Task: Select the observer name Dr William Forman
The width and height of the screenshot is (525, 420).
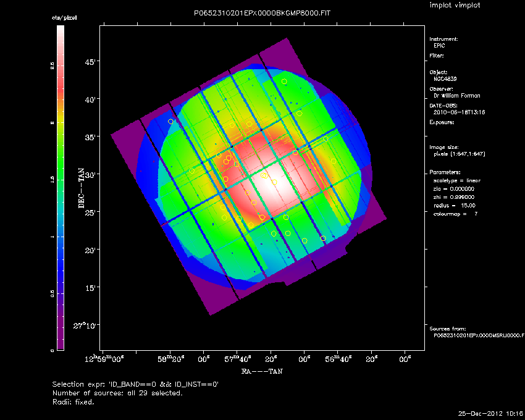Action: point(456,96)
